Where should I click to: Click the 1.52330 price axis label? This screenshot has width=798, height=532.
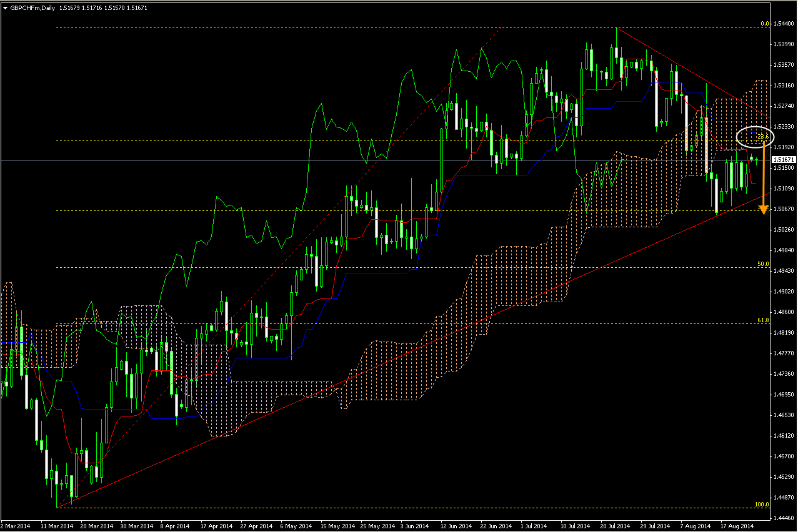[784, 127]
